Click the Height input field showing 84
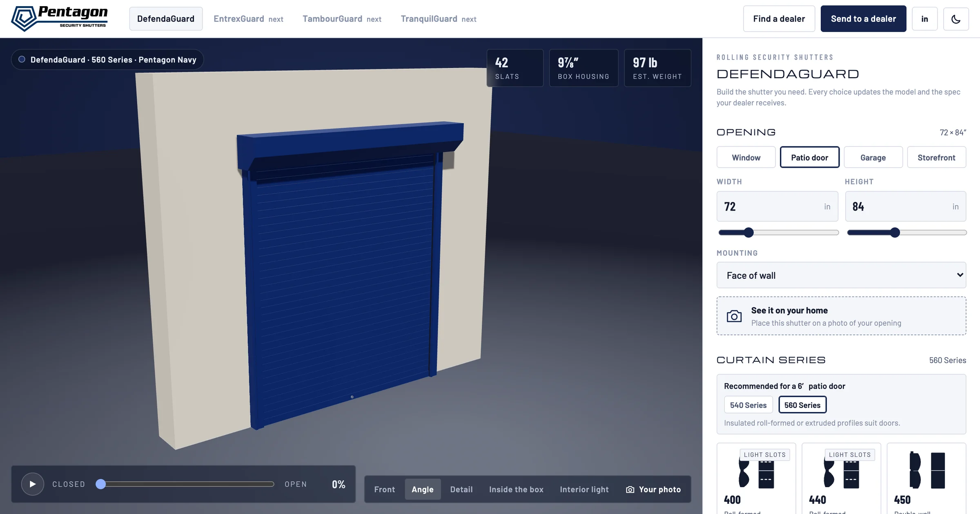The height and width of the screenshot is (514, 980). pos(906,206)
